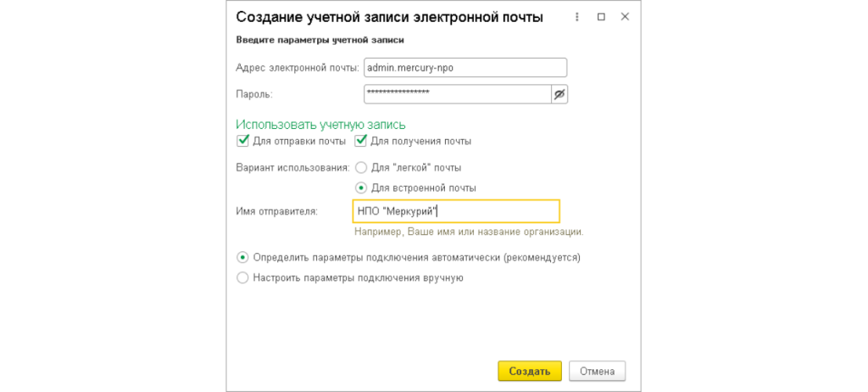
Task: Toggle password visibility eye icon
Action: [x=559, y=94]
